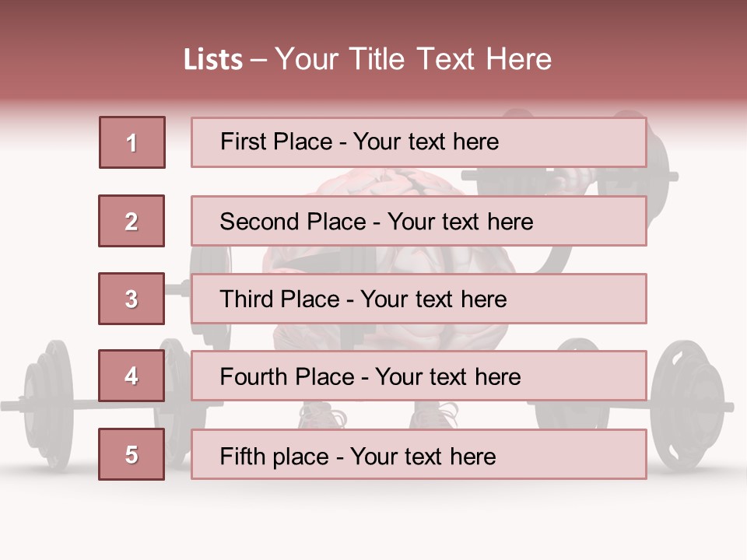Pick the number 5 box
Image resolution: width=747 pixels, height=560 pixels.
tap(132, 454)
